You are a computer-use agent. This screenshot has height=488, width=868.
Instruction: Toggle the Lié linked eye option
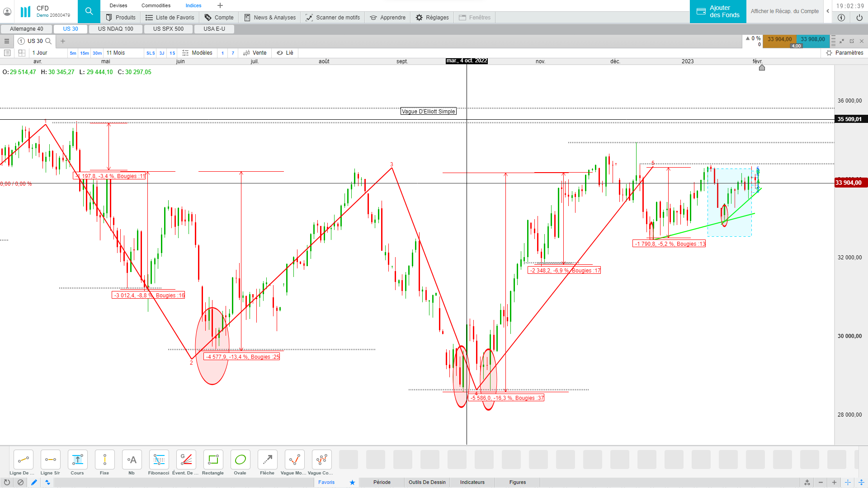pos(285,53)
